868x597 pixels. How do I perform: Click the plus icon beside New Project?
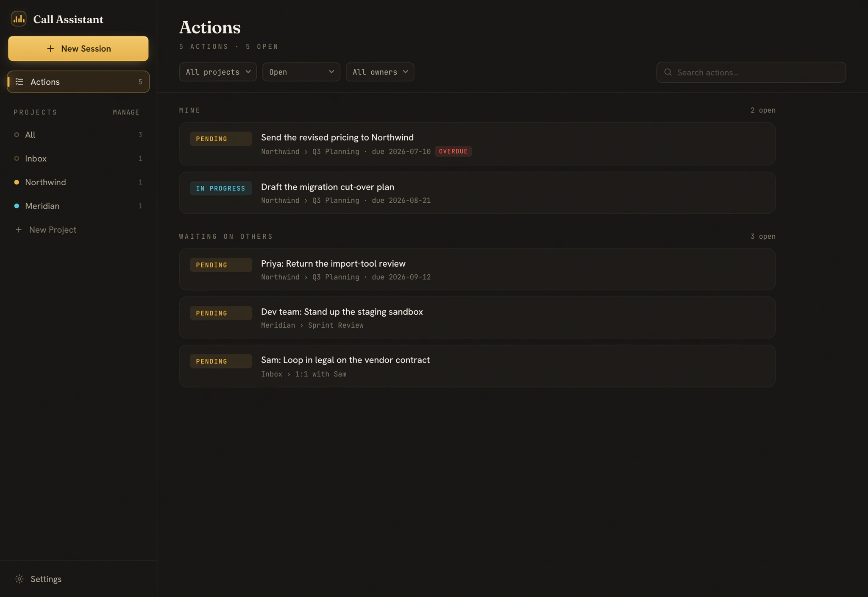point(19,230)
